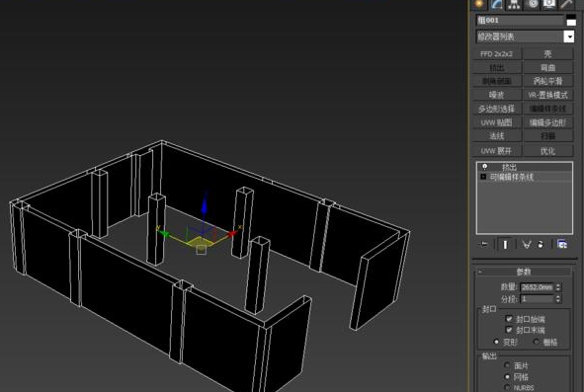Click the Pin Stack icon
This screenshot has height=392, width=584.
(484, 244)
